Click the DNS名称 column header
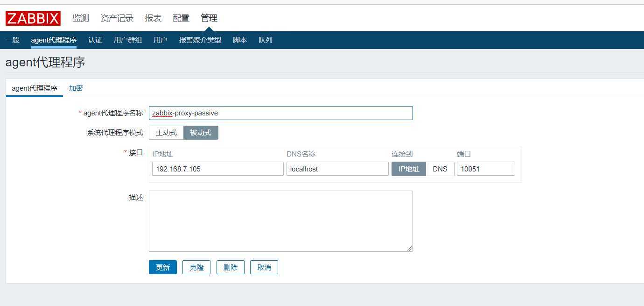The width and height of the screenshot is (644, 306). (301, 154)
